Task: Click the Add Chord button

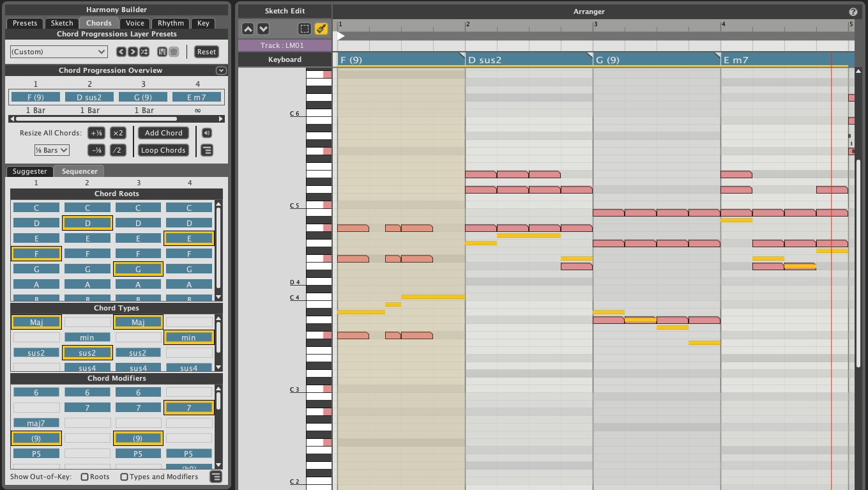Action: (164, 133)
